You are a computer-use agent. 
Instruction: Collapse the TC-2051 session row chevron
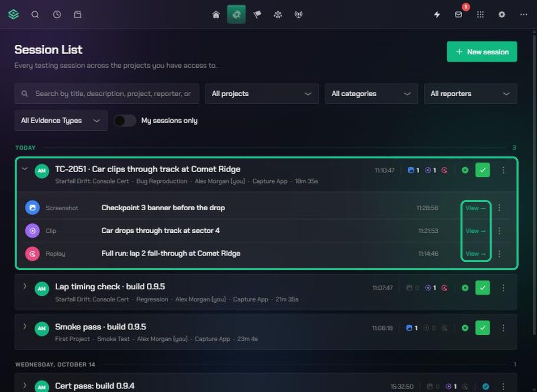coord(25,169)
